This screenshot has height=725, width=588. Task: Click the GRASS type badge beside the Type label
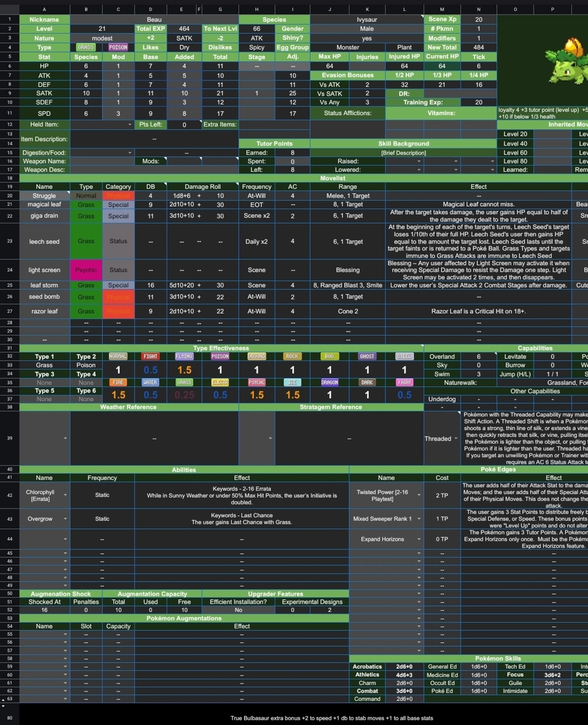[x=86, y=47]
